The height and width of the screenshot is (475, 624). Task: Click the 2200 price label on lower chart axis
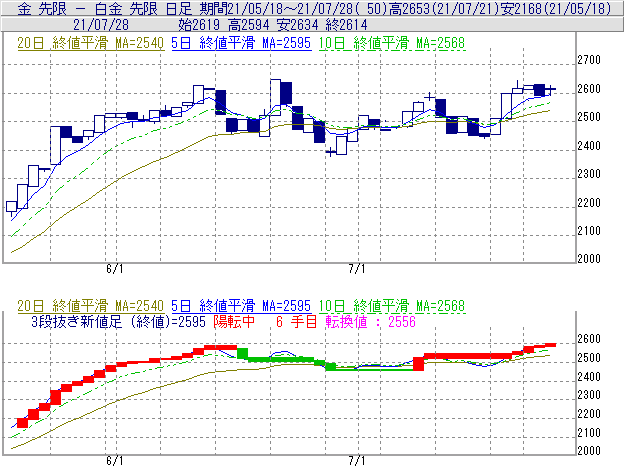tap(589, 414)
